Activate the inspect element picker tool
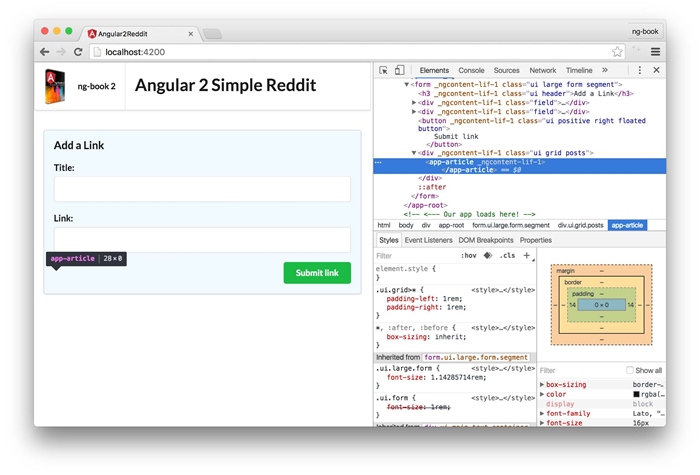Screen dimensions: 700x475 pyautogui.click(x=384, y=71)
